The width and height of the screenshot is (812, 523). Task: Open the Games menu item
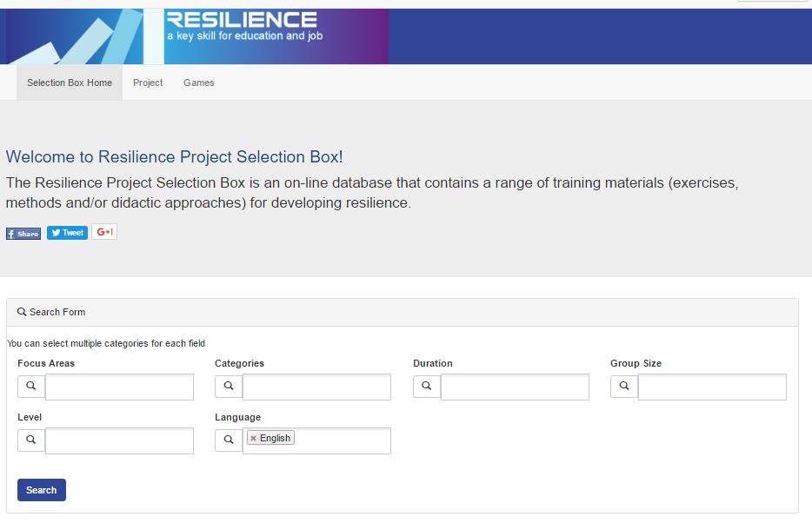click(198, 83)
